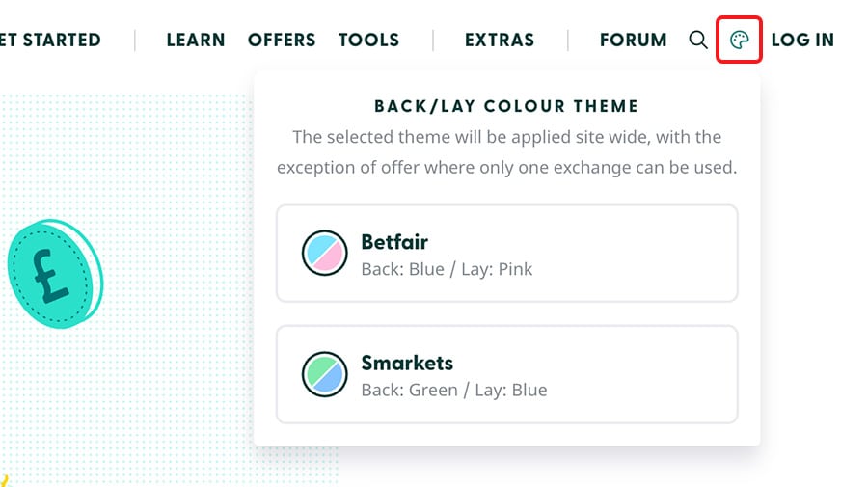Pick the 'Back: Blue / Lay: Pink' text
868x487 pixels.
[447, 269]
